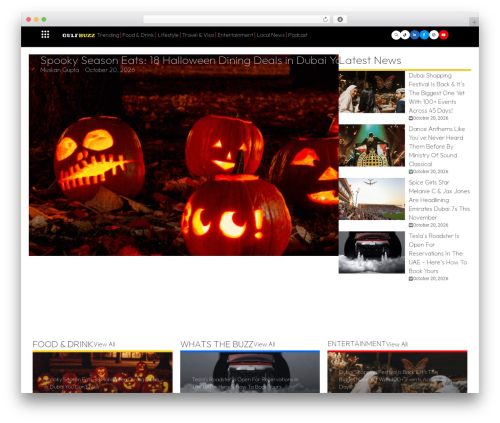This screenshot has height=423, width=500.
Task: Open the TikTok social icon
Action: (x=405, y=35)
